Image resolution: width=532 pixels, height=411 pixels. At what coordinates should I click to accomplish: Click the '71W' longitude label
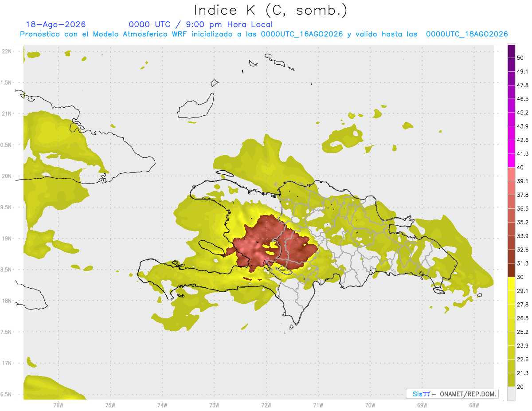click(318, 405)
